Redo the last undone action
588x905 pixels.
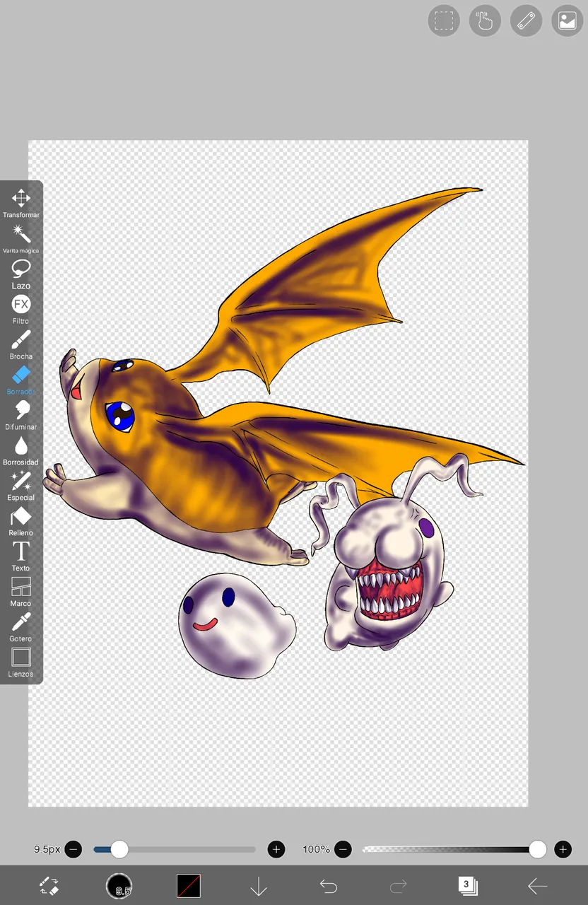tap(399, 886)
